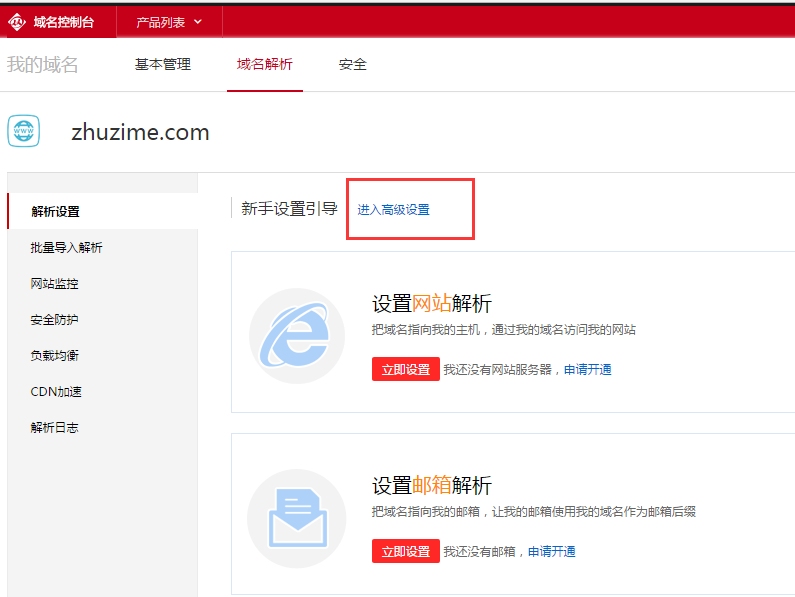Click the 设置邮箱解析 heading
Viewport: 795px width, 597px height.
point(432,485)
